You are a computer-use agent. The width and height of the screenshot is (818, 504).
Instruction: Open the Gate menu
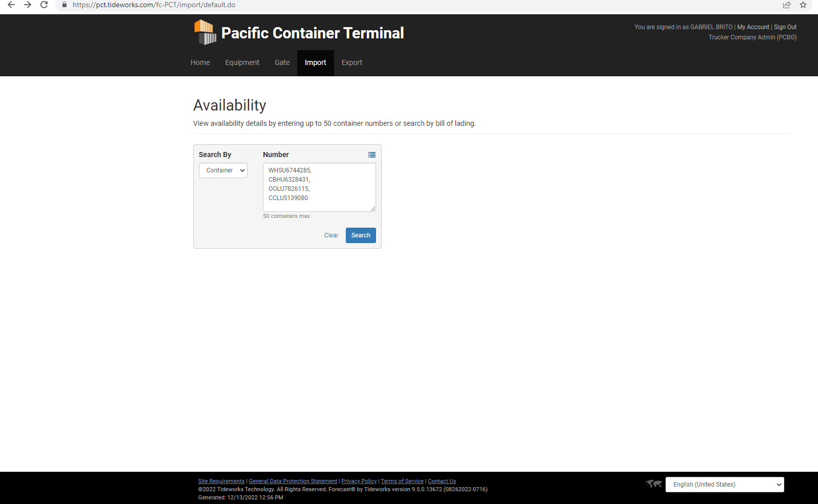coord(282,62)
